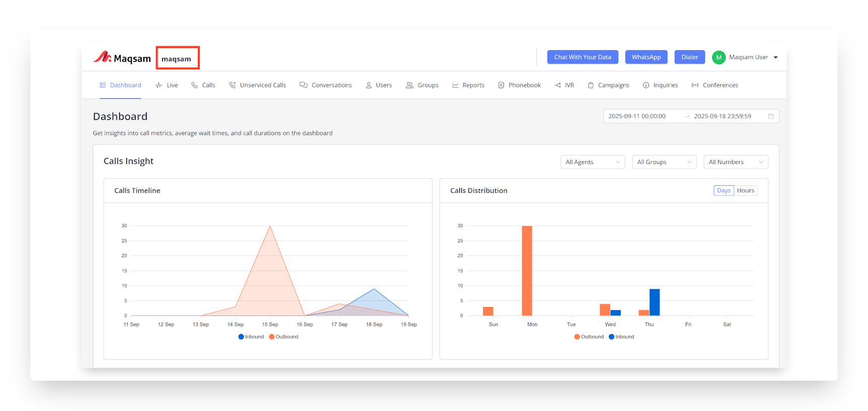Click orange Outbound swatch in Calls Distribution legend

point(577,337)
